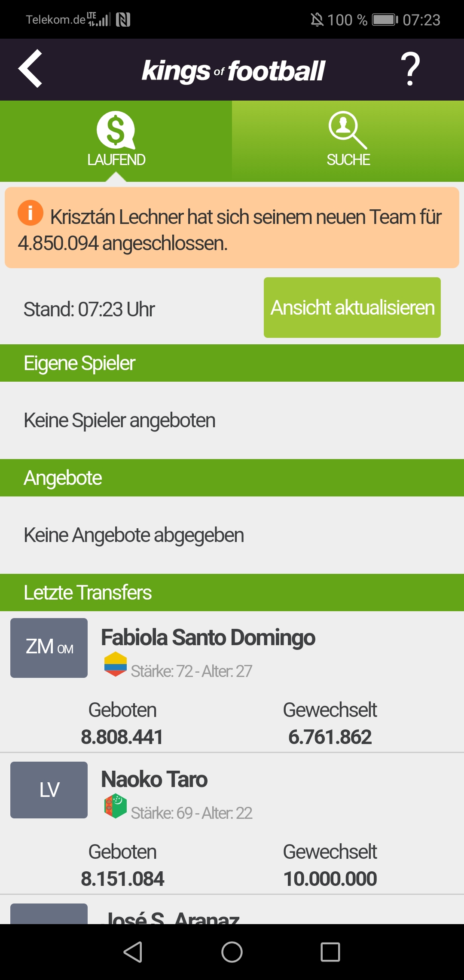The image size is (464, 980).
Task: Tap the LV position badge
Action: pos(49,790)
